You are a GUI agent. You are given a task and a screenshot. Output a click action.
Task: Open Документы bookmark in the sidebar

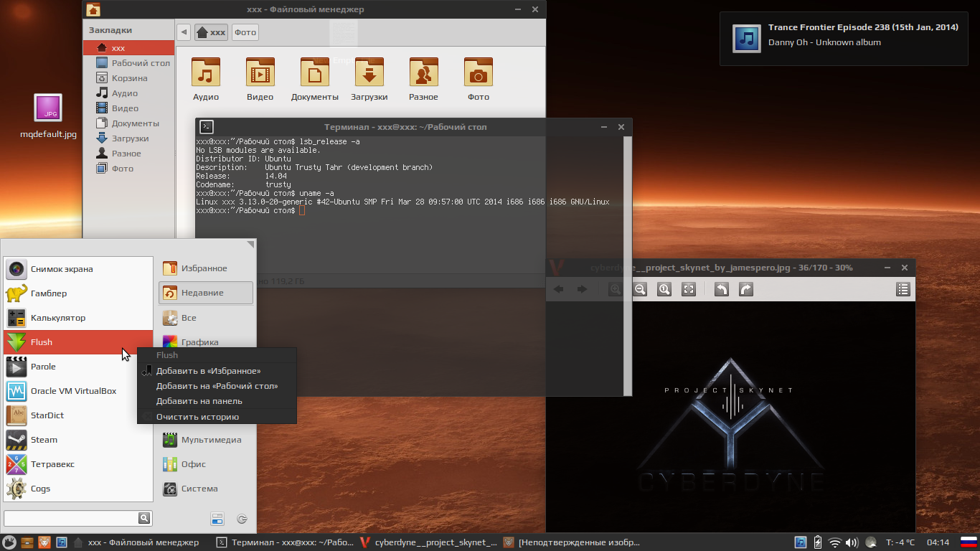(x=129, y=123)
